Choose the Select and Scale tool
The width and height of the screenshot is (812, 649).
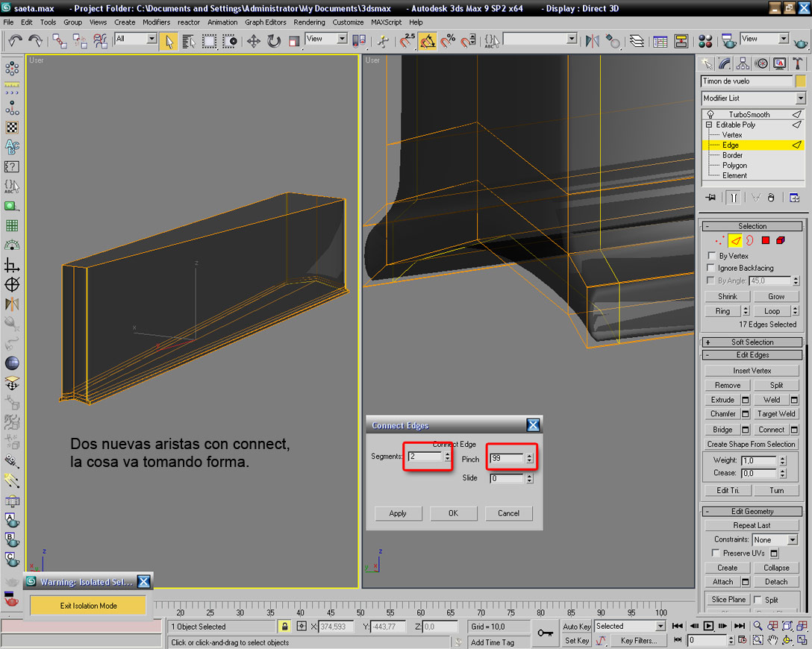294,42
